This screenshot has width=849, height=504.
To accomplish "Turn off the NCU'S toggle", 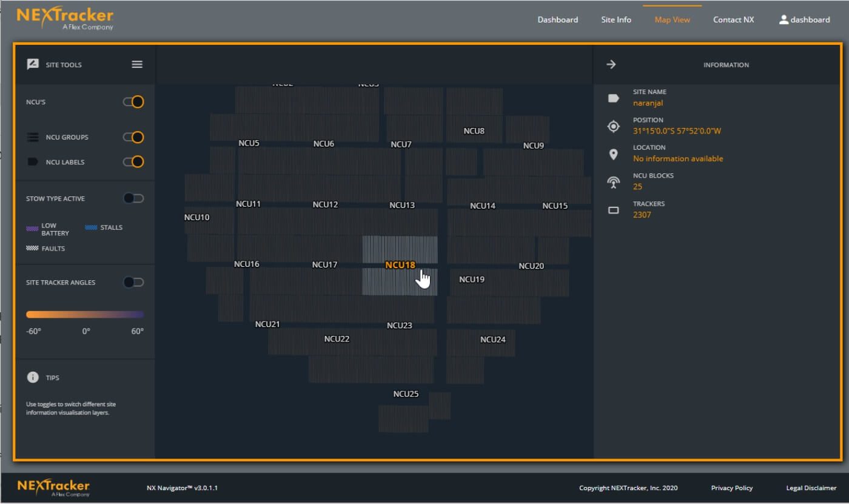I will click(x=133, y=102).
